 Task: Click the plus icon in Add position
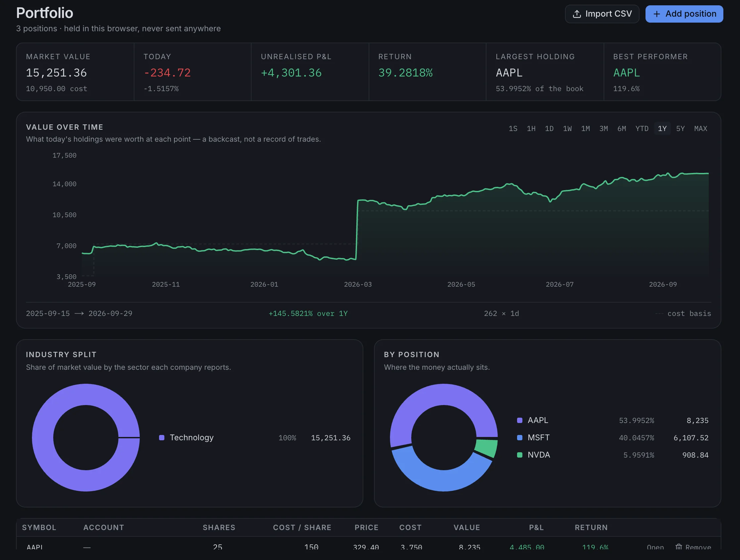tap(657, 14)
